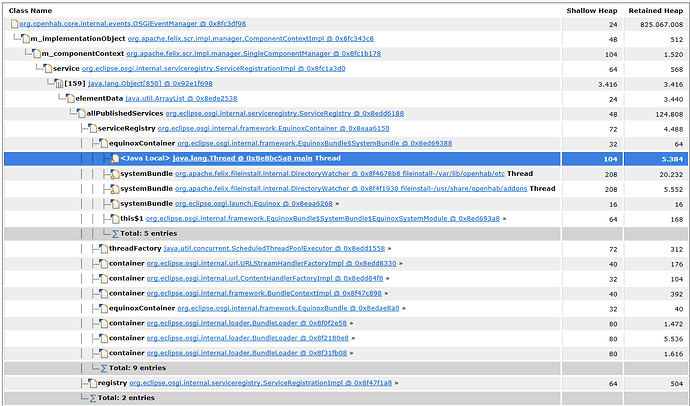Click the OSGiEventManager object file icon
The image size is (690, 406).
tap(14, 24)
